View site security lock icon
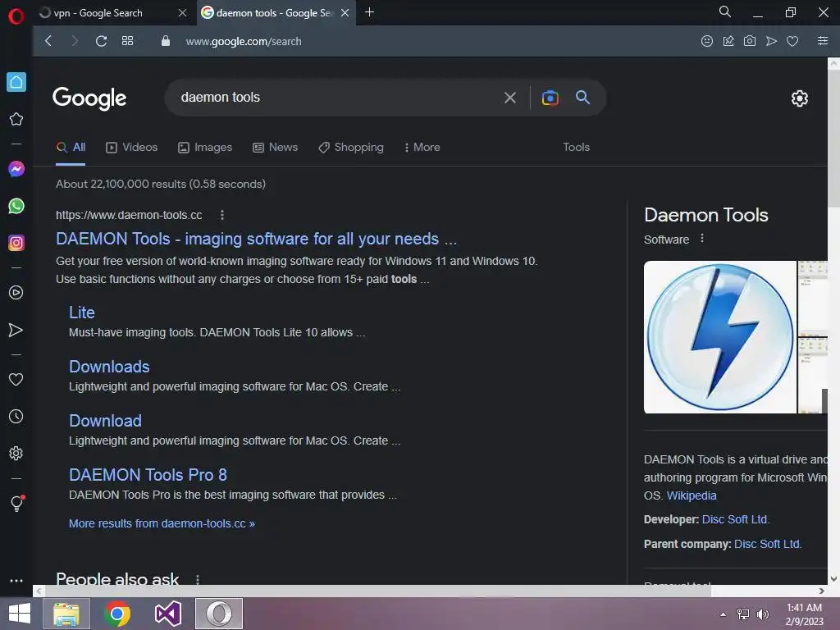Screen dimensions: 840x630 click(x=166, y=41)
